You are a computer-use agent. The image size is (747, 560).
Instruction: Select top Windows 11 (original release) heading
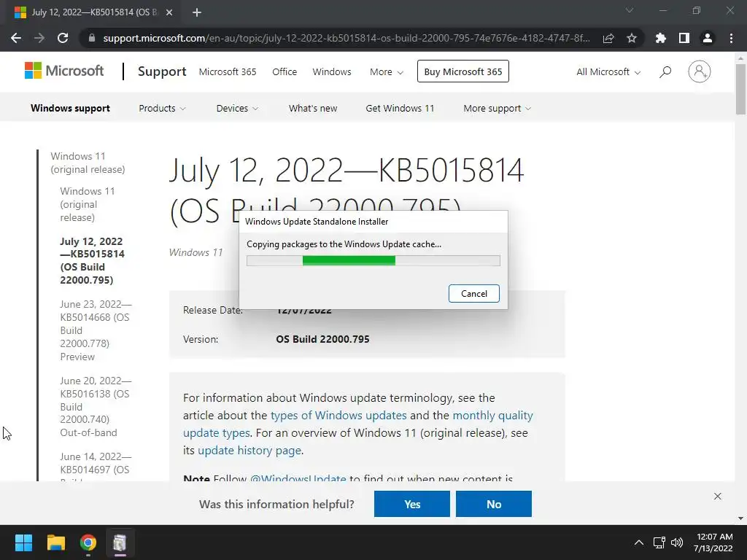click(88, 163)
